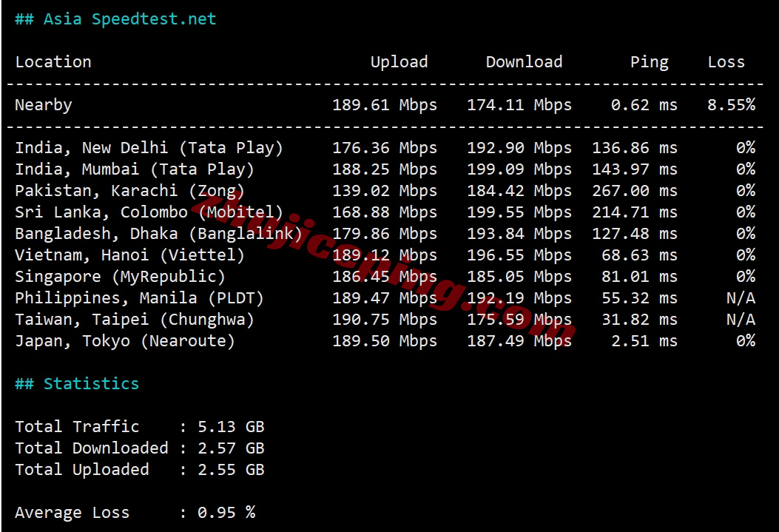Screen dimensions: 779x532
Task: Select the Nearby row label
Action: (x=44, y=105)
